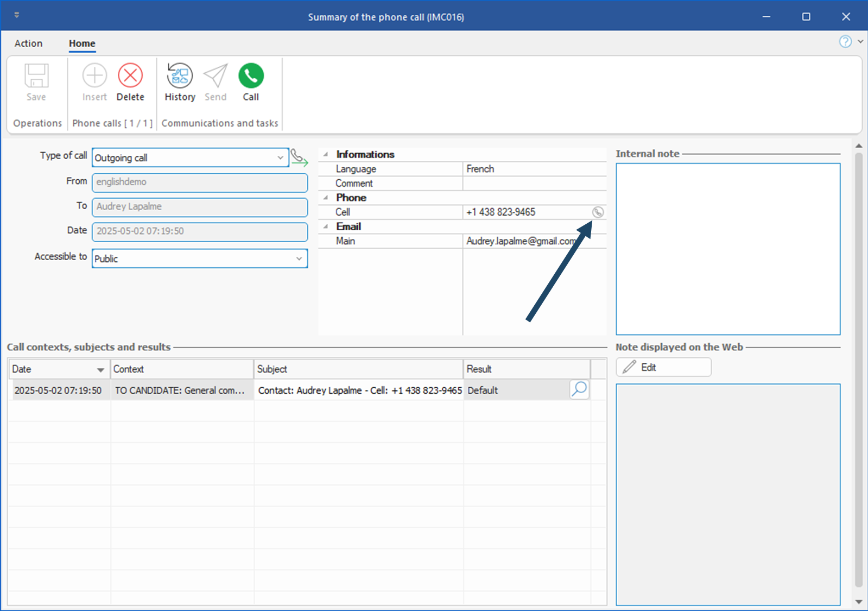Delete the current phone call

[130, 76]
